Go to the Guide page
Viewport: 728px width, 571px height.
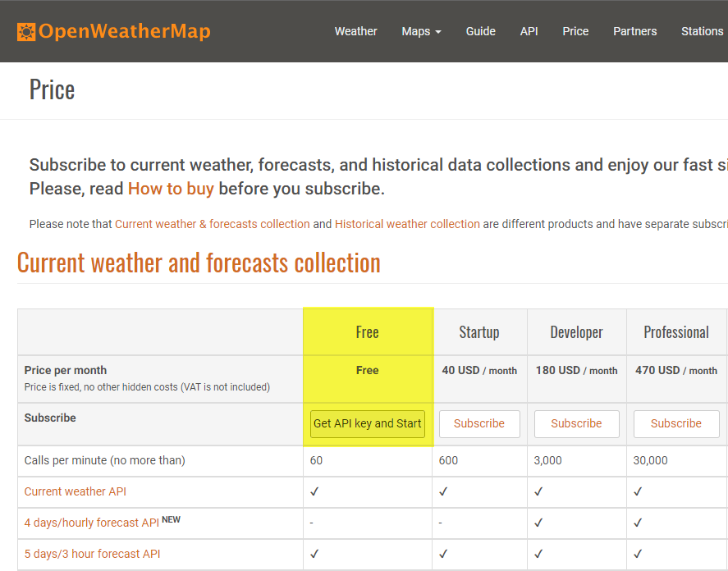(x=480, y=31)
